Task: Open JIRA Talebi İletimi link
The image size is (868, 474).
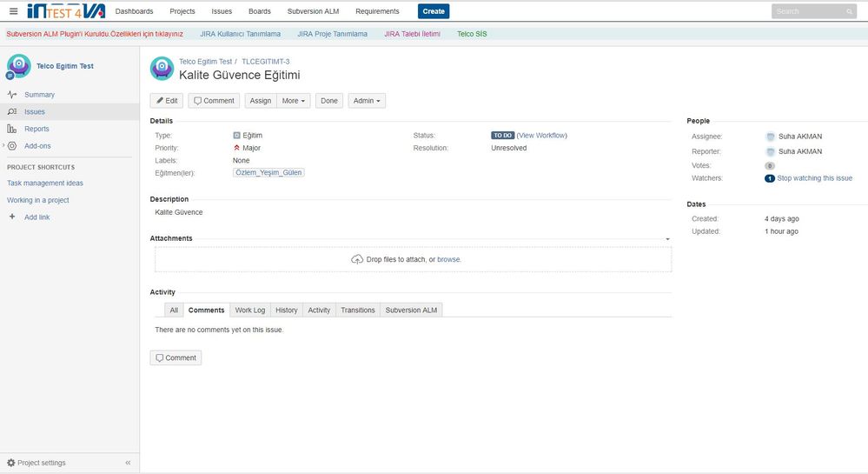Action: coord(413,34)
